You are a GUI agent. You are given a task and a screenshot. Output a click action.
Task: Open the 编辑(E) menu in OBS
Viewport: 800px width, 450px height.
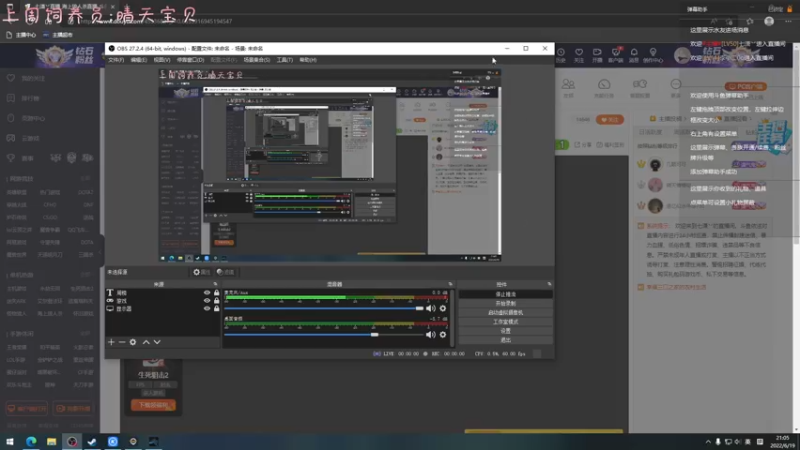[x=139, y=60]
